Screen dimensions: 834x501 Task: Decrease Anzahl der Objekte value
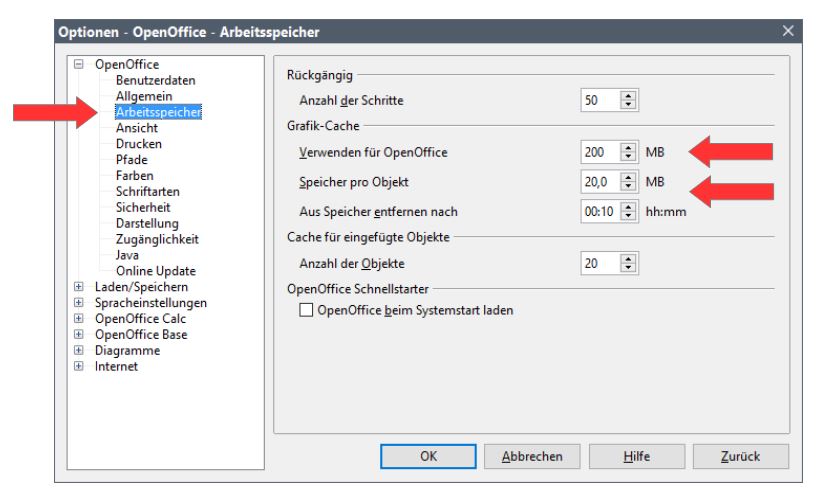click(628, 268)
